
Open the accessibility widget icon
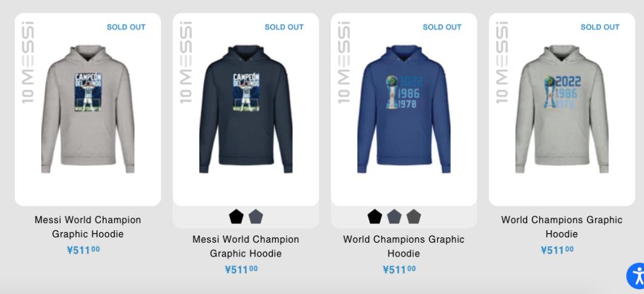point(637,276)
